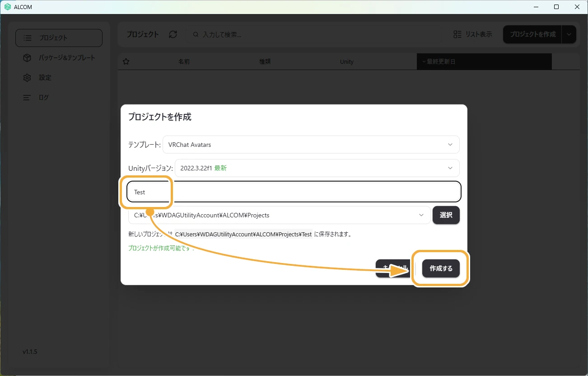Sort by the 種類 column header
The width and height of the screenshot is (588, 376).
(x=265, y=61)
